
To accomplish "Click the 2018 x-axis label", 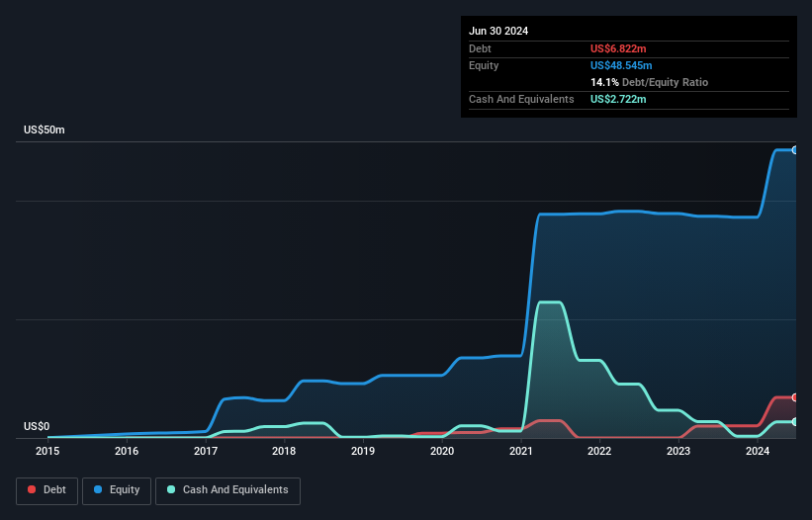I will pyautogui.click(x=284, y=451).
